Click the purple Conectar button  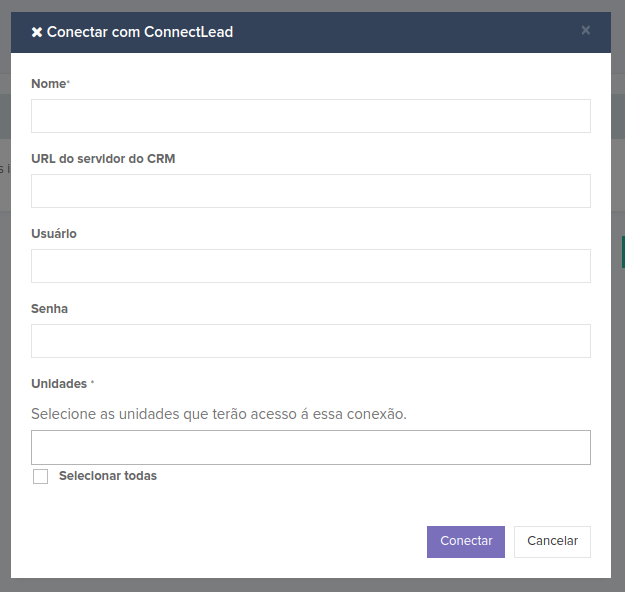(x=466, y=542)
